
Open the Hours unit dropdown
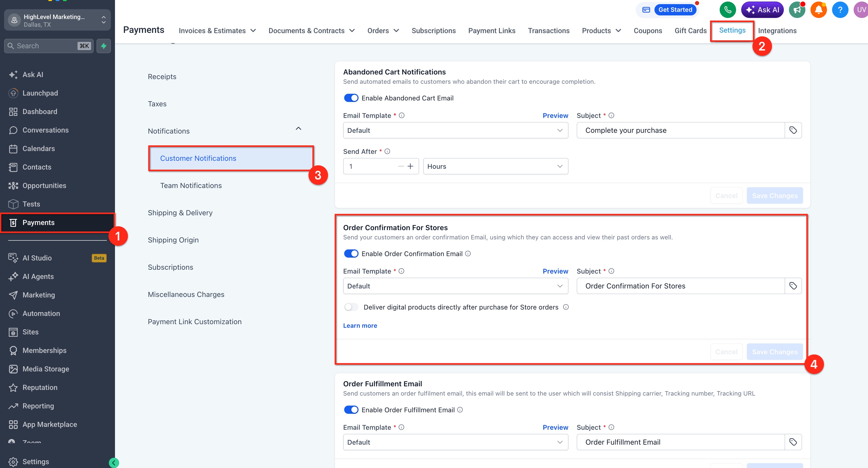496,166
